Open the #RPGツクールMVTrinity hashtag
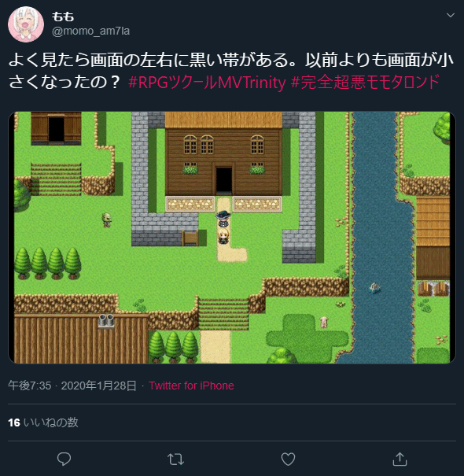Screen dimensions: 464x476 (x=207, y=83)
